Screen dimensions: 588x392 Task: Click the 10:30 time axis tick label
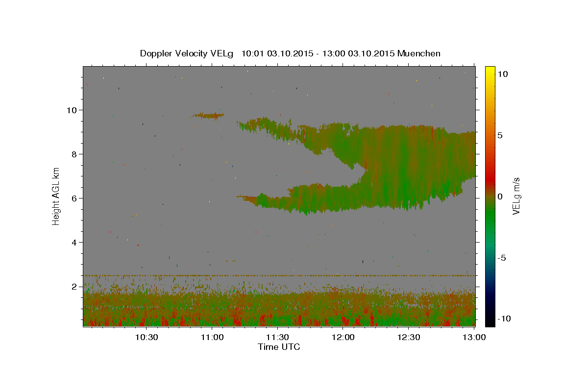point(147,338)
